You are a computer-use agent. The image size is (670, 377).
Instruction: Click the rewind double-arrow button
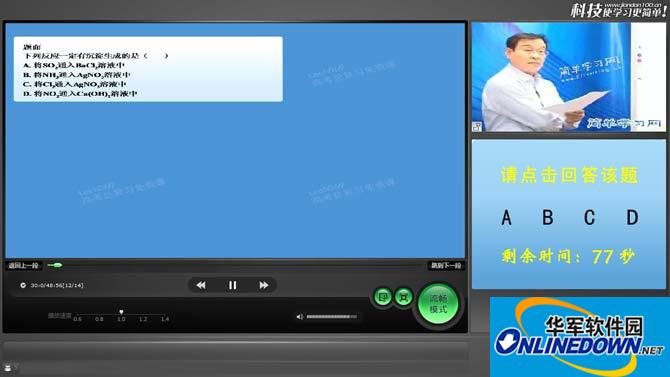pyautogui.click(x=201, y=285)
